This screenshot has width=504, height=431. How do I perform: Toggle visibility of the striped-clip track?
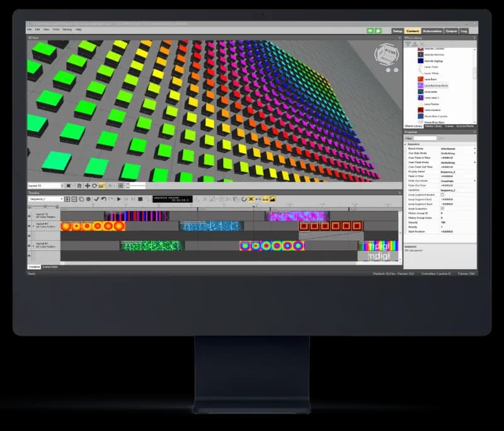(x=30, y=215)
